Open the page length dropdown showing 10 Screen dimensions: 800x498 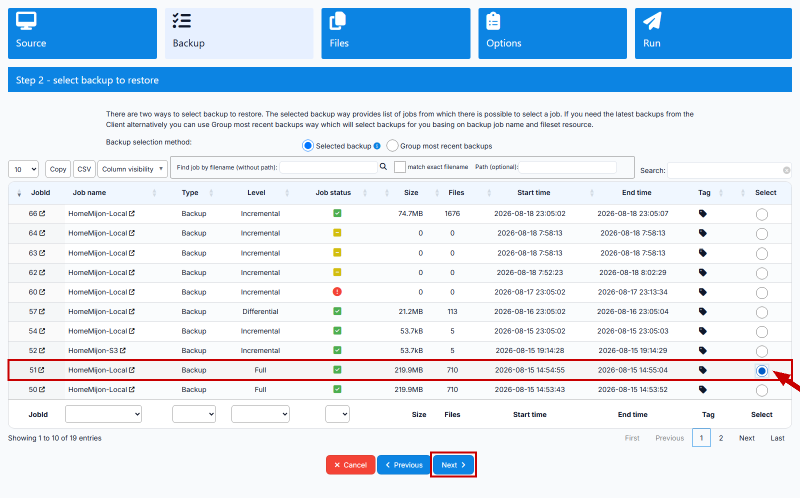[23, 169]
